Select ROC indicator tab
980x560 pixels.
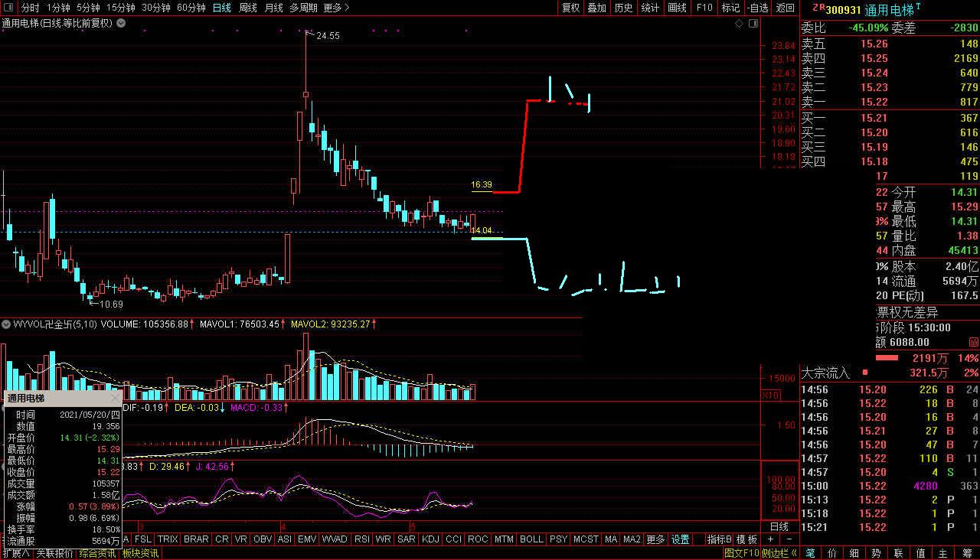click(x=478, y=539)
